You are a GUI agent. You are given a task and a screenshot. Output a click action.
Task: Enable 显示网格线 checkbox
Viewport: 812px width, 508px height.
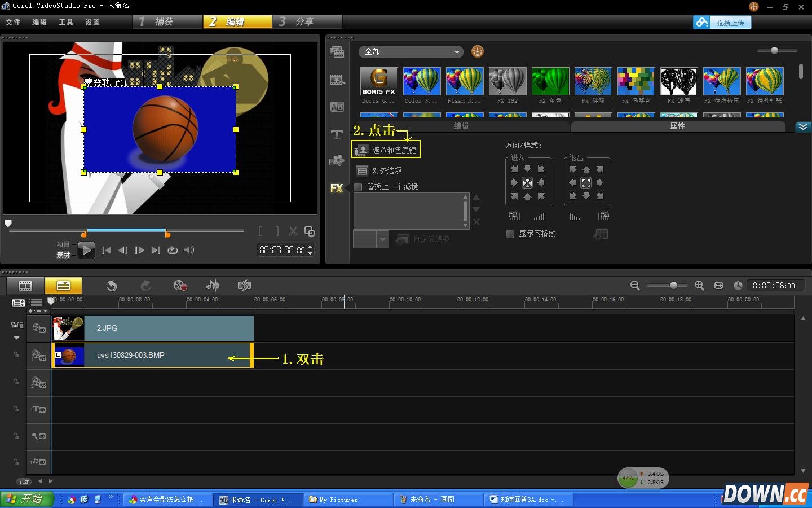510,234
